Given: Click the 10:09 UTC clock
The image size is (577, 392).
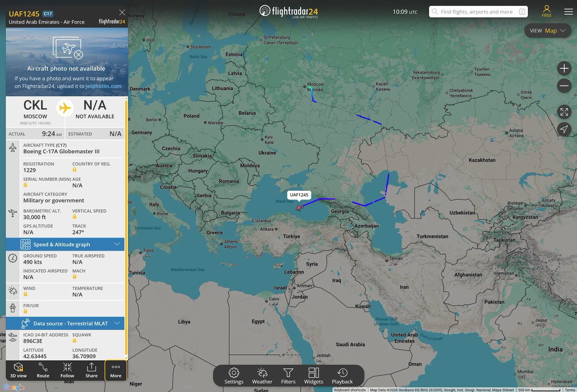Looking at the screenshot, I should pyautogui.click(x=405, y=12).
